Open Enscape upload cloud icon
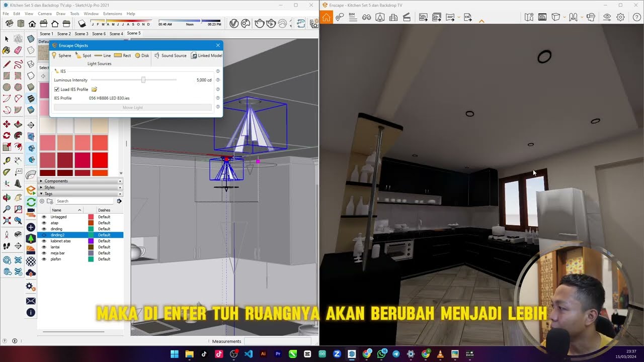644x362 pixels. tap(31, 274)
